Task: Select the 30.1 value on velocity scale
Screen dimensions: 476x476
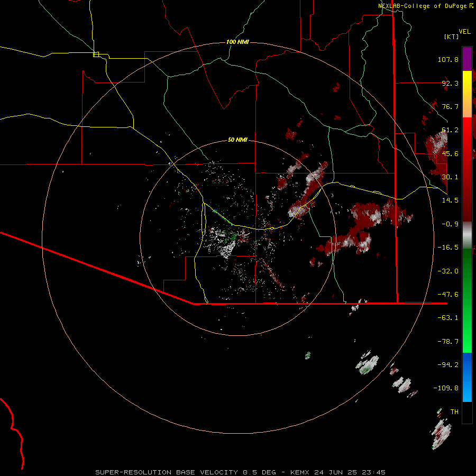Action: 450,177
